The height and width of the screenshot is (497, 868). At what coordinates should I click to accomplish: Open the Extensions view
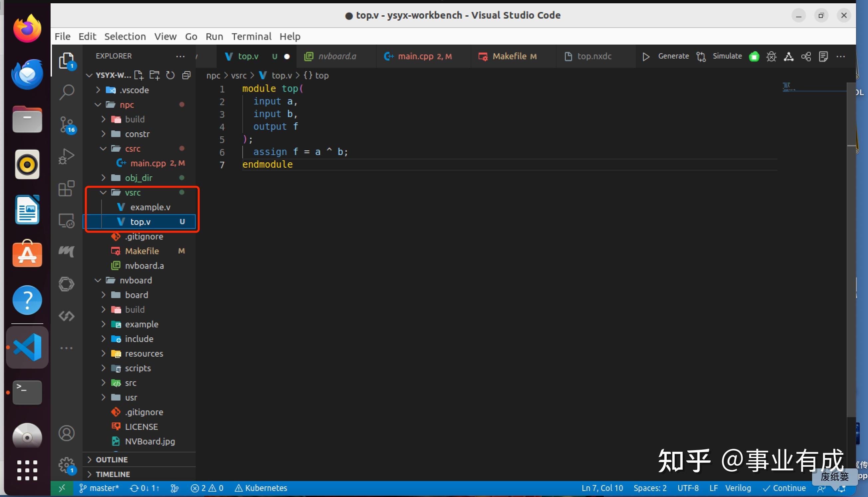(67, 188)
